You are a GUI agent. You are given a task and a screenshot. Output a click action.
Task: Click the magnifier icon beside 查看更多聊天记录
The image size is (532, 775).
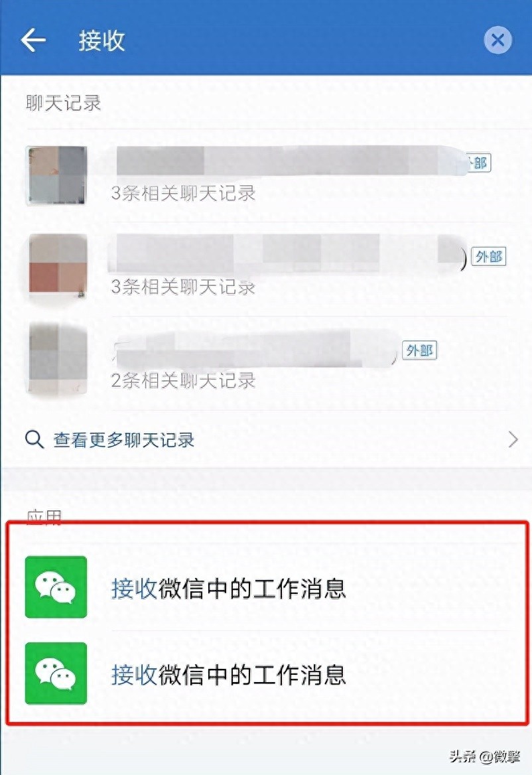tap(34, 439)
